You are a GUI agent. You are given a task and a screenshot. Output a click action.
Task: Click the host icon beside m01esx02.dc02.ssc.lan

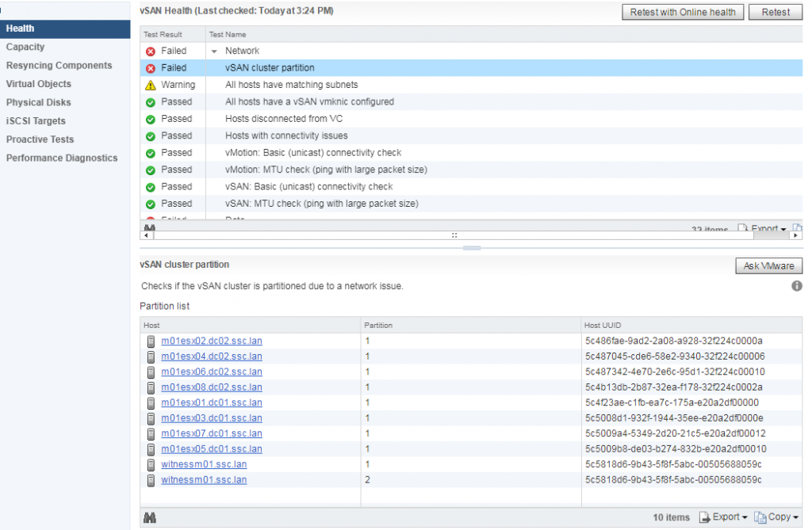click(151, 341)
